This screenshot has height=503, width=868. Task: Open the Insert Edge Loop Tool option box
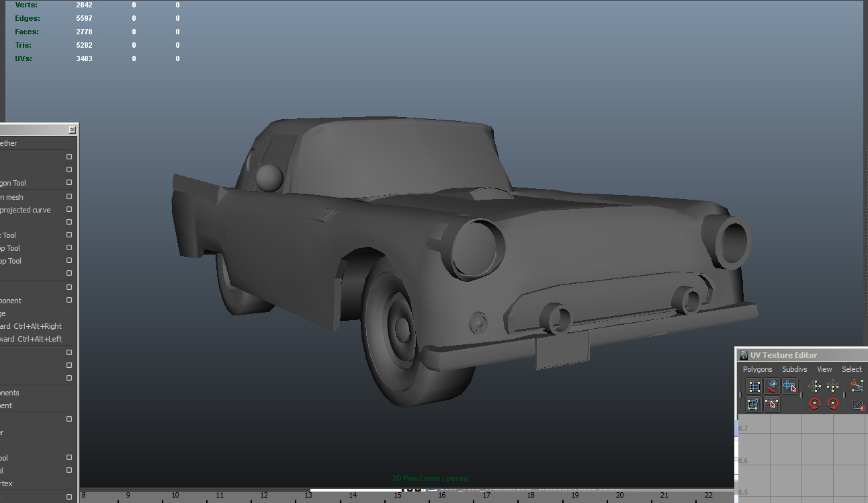pyautogui.click(x=69, y=247)
